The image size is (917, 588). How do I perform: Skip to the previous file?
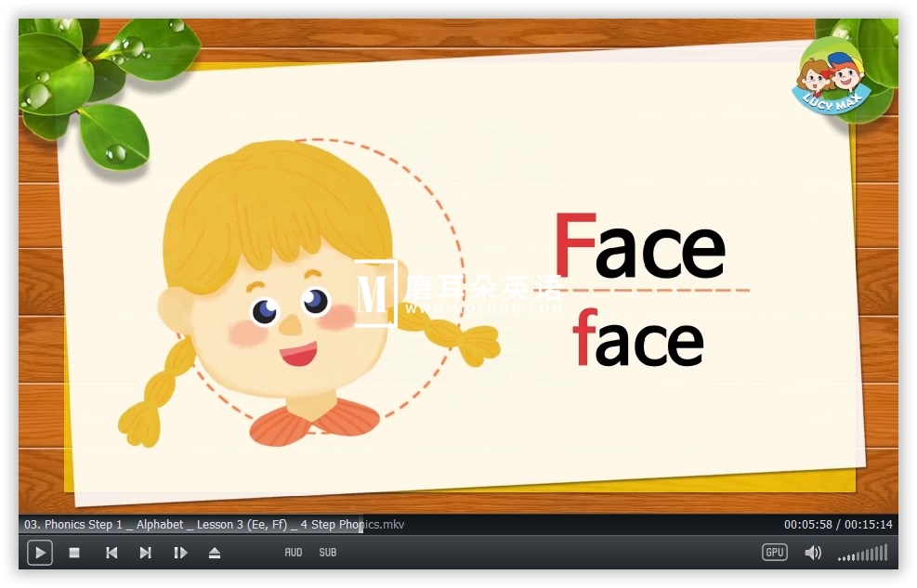click(x=111, y=553)
